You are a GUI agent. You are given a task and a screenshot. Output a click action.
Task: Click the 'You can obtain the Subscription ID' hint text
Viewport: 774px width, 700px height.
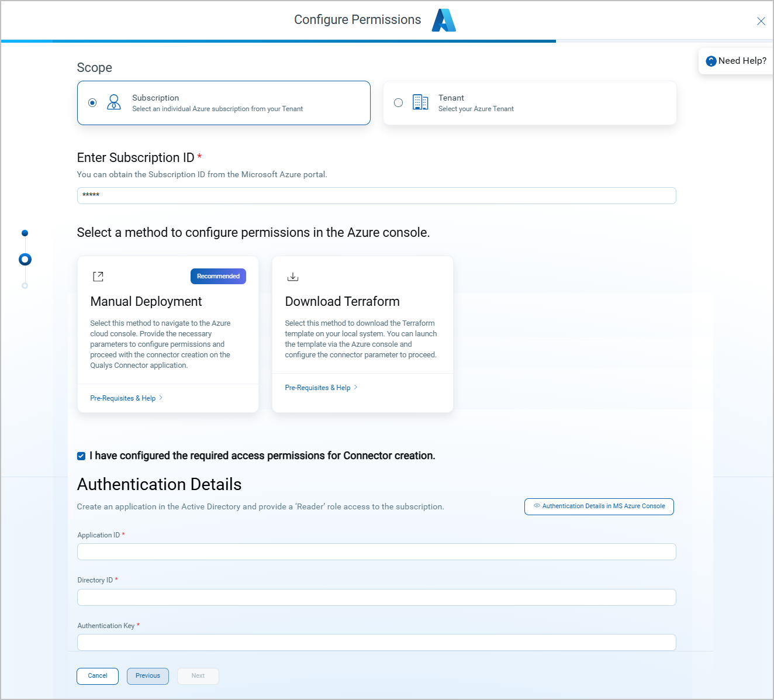(202, 174)
